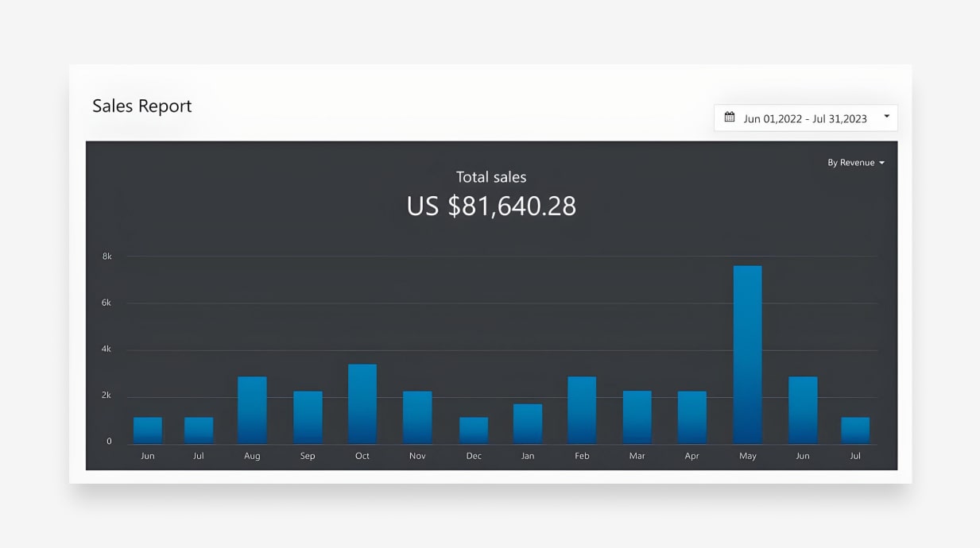Click the Apr sales bar
The width and height of the screenshot is (980, 548).
click(x=691, y=417)
